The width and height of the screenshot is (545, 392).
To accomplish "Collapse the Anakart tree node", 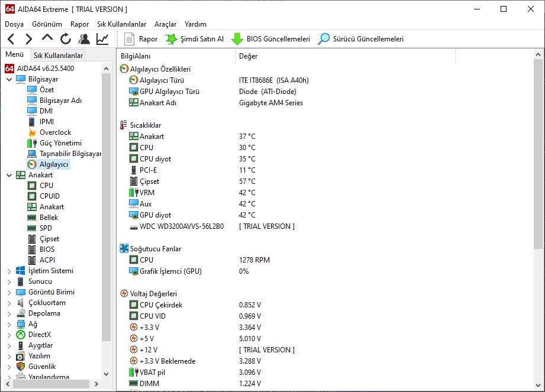I will click(9, 176).
